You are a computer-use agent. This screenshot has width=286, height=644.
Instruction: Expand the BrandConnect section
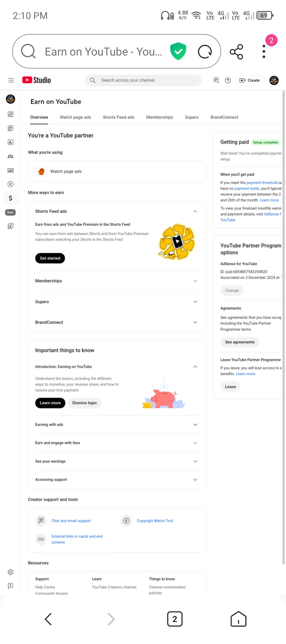point(117,322)
